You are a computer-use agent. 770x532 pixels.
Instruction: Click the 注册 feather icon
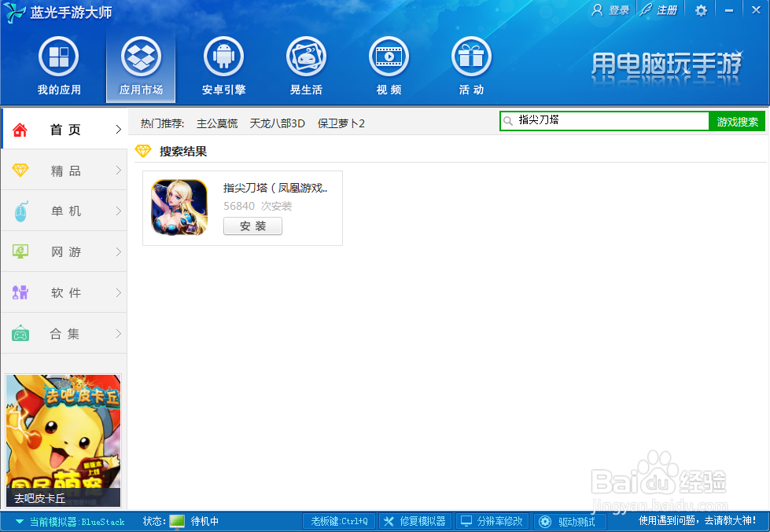(x=646, y=9)
